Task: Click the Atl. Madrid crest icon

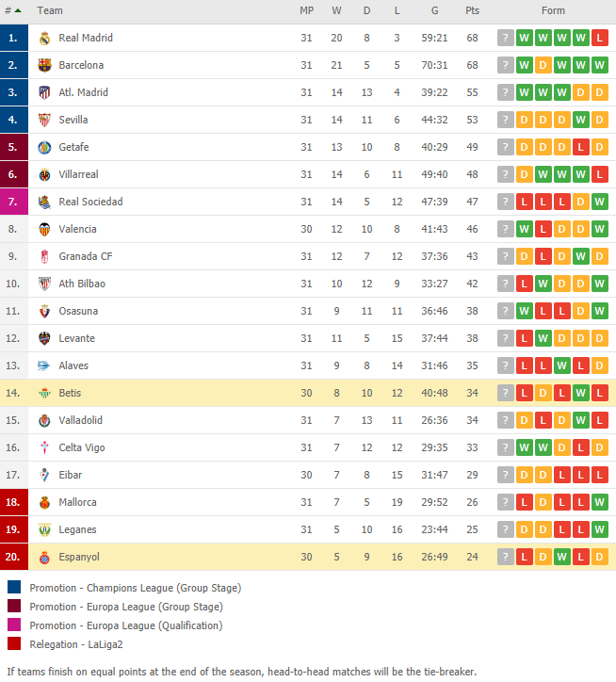Action: click(x=44, y=92)
